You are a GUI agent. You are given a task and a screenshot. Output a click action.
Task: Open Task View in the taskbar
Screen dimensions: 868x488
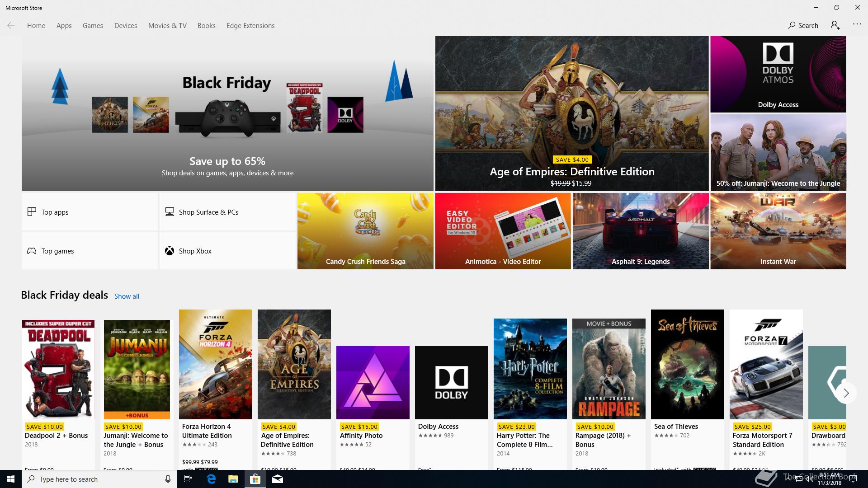tap(188, 479)
